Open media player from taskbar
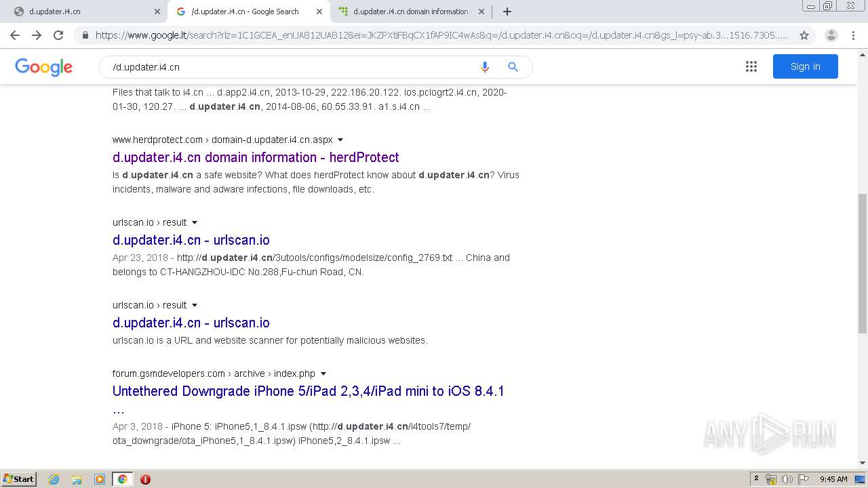Viewport: 868px width, 488px height. click(x=100, y=479)
